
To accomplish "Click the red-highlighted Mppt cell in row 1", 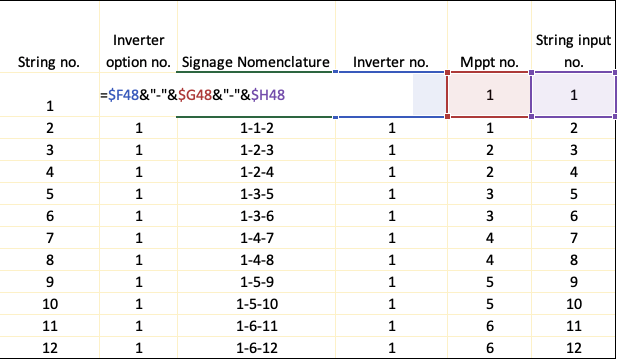I will [490, 95].
